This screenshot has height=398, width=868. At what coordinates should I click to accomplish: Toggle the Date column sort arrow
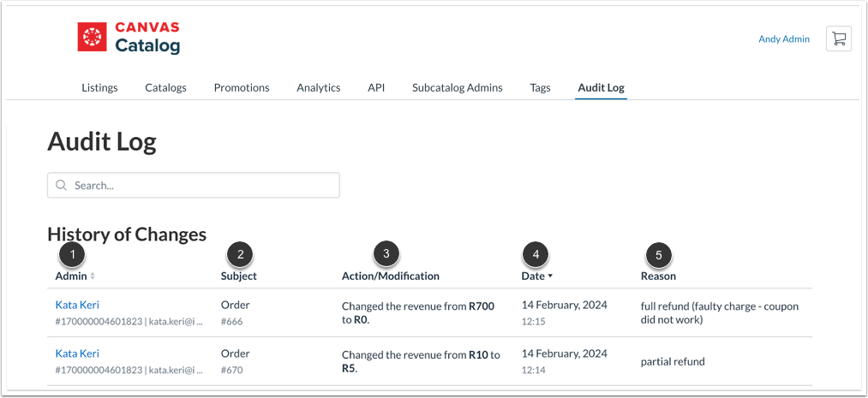click(550, 276)
